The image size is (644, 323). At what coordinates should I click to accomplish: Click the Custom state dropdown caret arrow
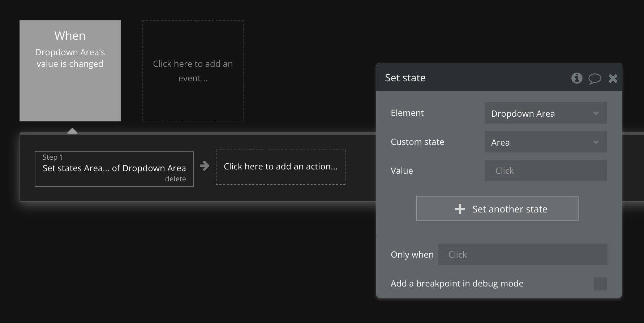[x=596, y=142]
